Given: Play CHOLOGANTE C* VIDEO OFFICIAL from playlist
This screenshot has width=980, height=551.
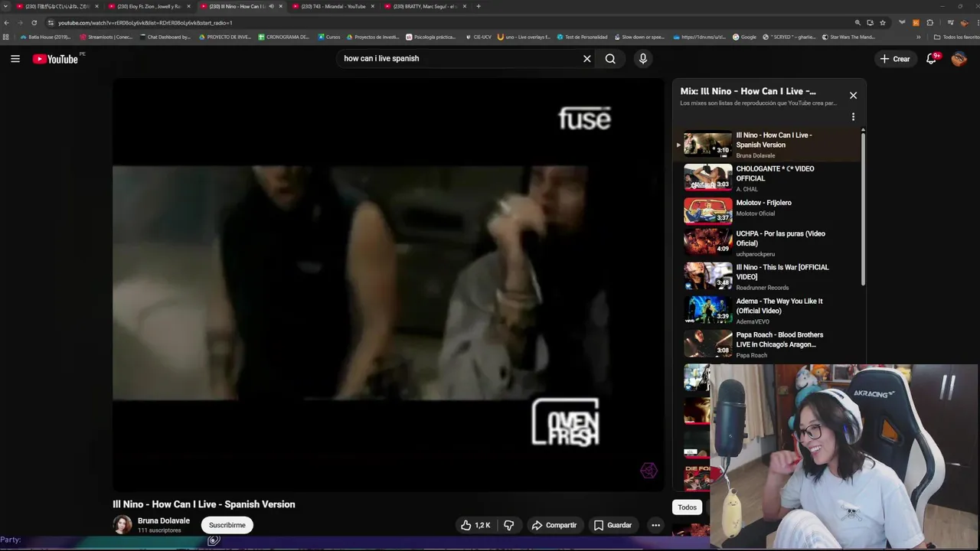Looking at the screenshot, I should (x=769, y=178).
